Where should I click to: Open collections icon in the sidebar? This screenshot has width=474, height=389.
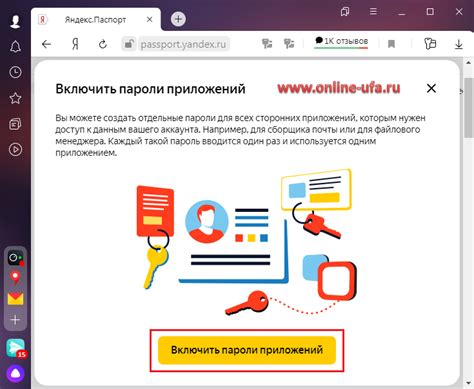pyautogui.click(x=15, y=124)
